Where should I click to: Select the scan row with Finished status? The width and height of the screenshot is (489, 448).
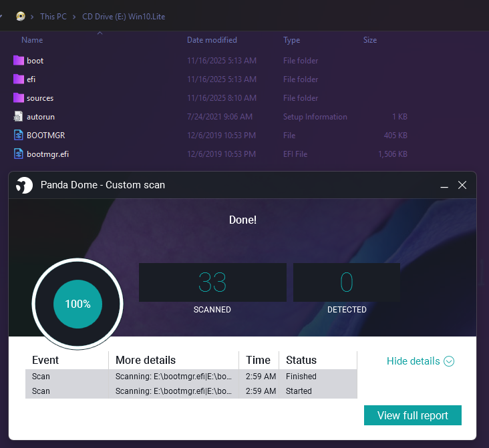pyautogui.click(x=191, y=377)
